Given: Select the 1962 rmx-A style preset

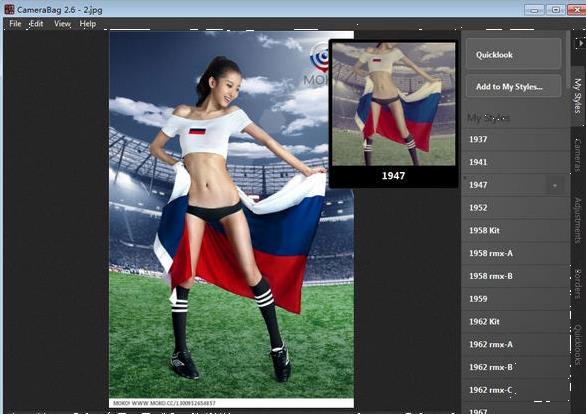Looking at the screenshot, I should click(516, 345).
